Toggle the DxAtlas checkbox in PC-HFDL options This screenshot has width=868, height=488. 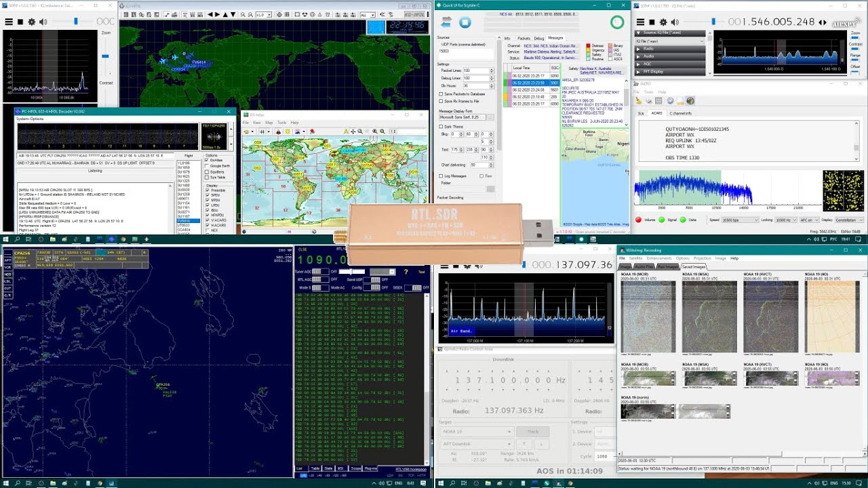click(x=207, y=160)
